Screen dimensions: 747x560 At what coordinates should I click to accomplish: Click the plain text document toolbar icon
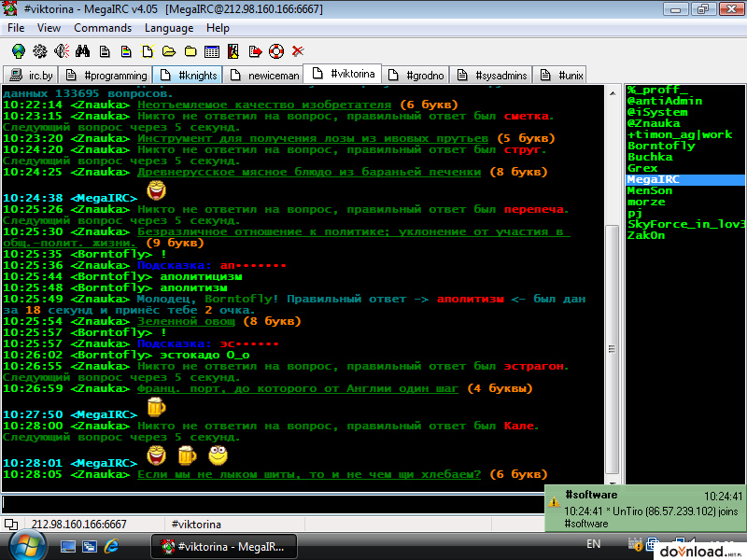105,51
